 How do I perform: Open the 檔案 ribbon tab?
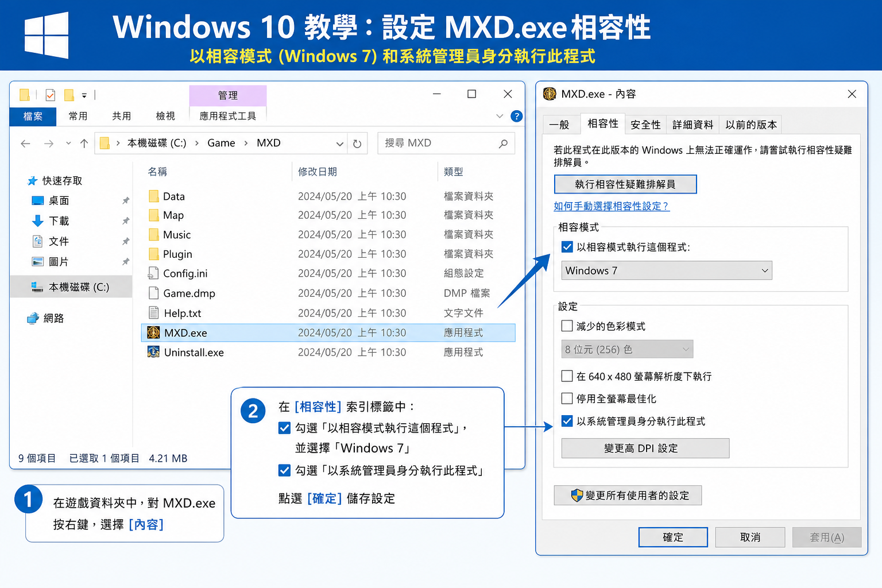click(x=33, y=116)
